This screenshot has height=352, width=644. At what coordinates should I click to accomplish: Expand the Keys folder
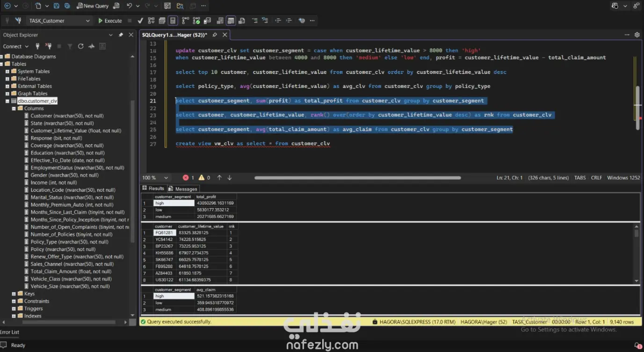[x=14, y=294]
